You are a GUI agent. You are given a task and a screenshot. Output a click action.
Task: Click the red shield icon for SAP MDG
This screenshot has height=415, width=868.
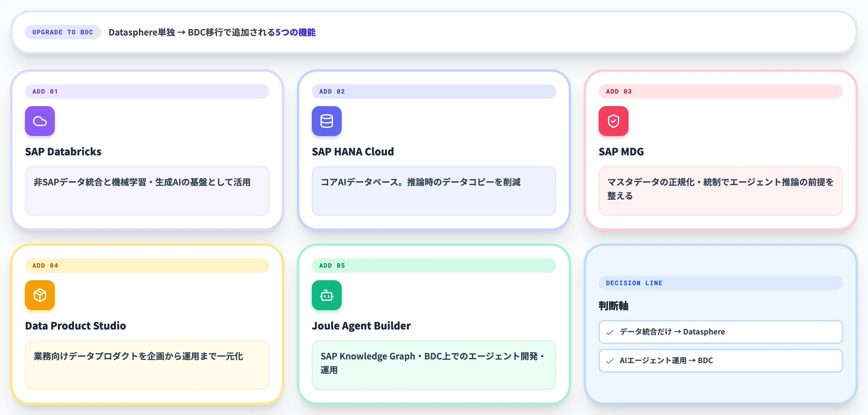pos(613,121)
